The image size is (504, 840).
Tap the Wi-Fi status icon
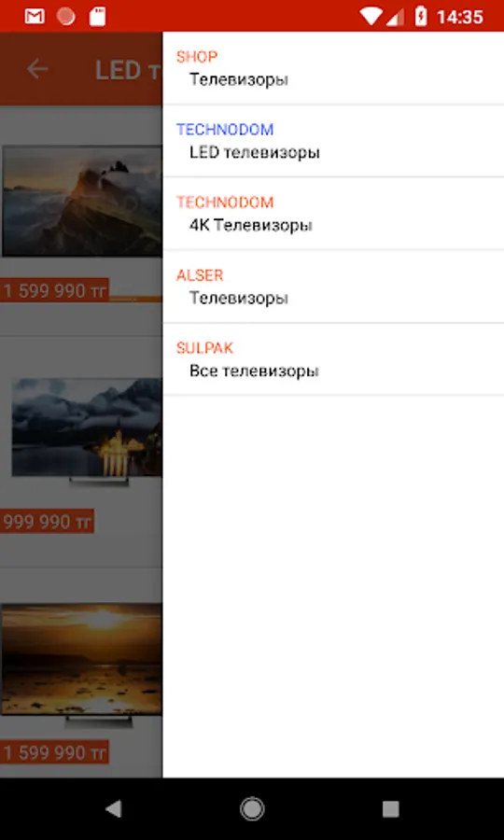point(371,17)
